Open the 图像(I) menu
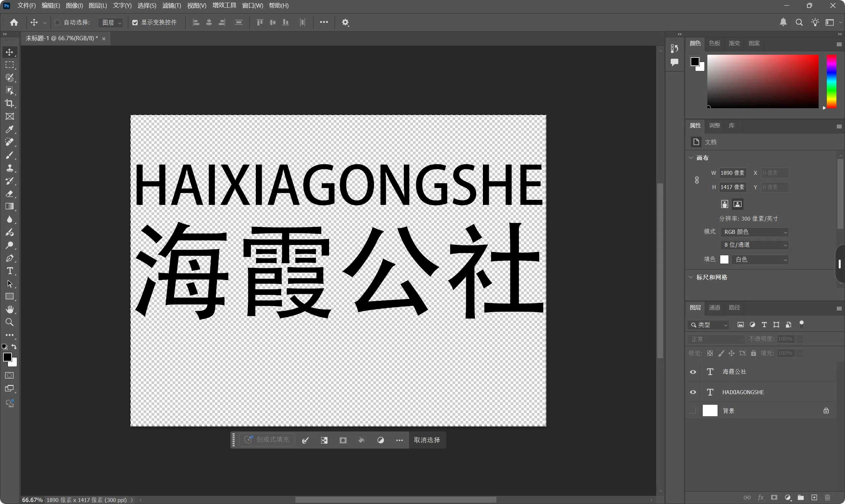This screenshot has height=504, width=845. 74,5
